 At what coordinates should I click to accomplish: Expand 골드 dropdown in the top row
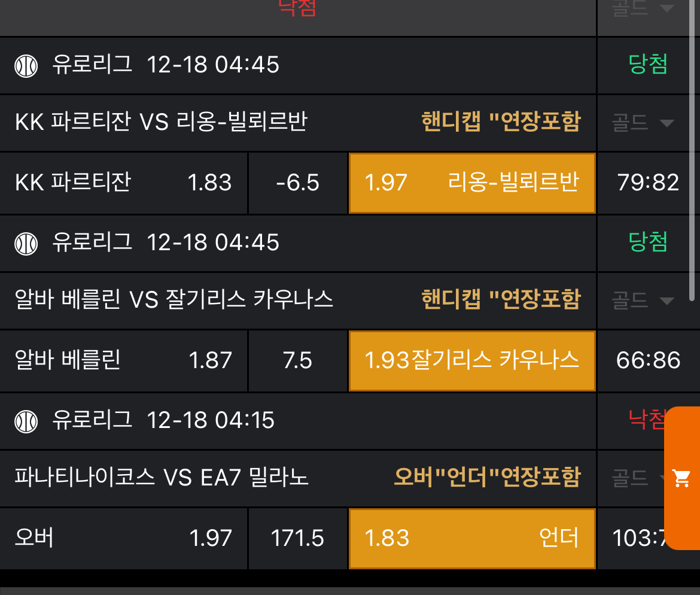tap(643, 8)
